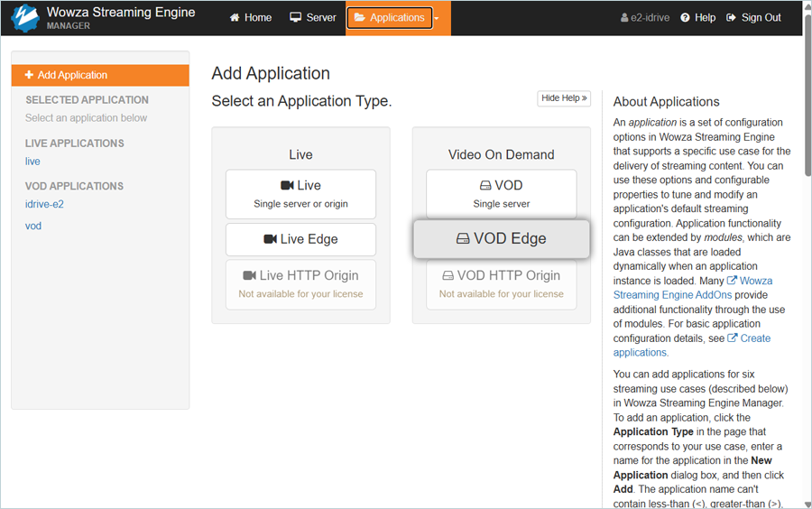Click the drive icon on VOD button

[485, 185]
